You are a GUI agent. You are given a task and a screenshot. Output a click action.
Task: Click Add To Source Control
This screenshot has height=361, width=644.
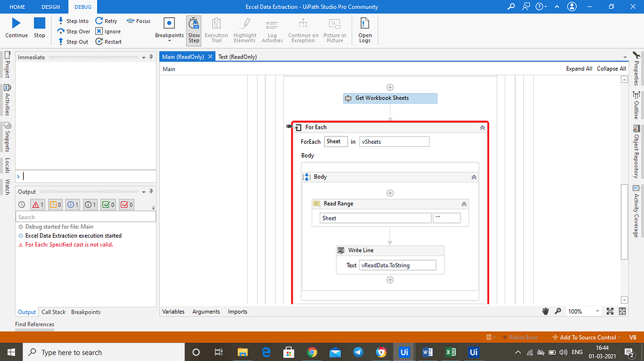585,337
